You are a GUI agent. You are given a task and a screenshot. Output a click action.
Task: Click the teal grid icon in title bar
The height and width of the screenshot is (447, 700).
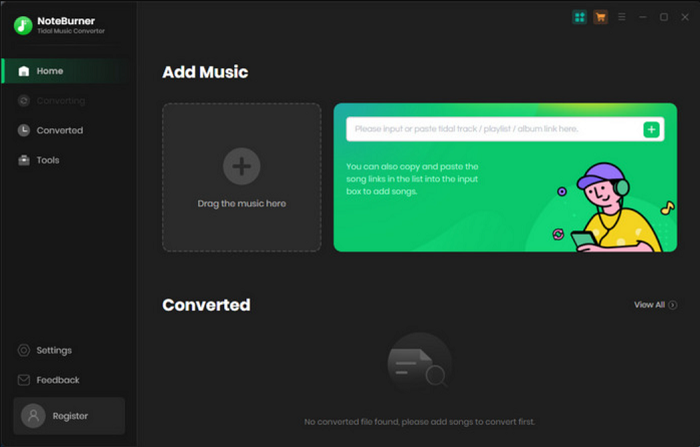click(579, 17)
